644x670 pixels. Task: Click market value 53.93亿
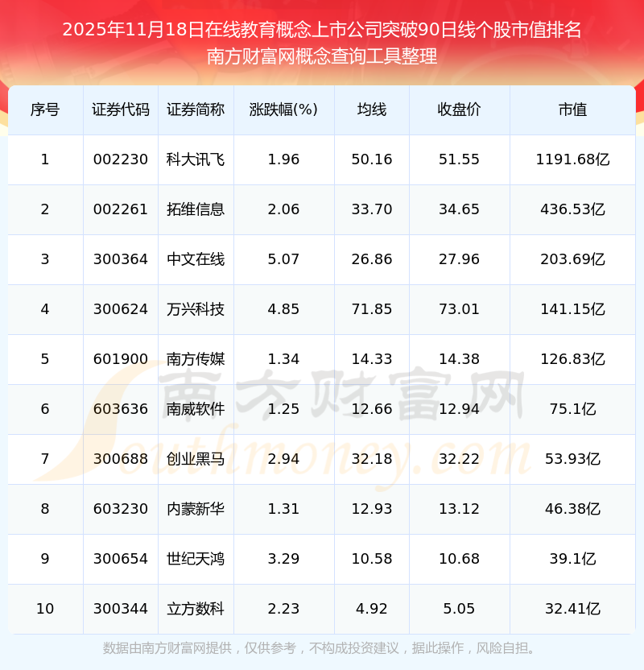(x=572, y=459)
